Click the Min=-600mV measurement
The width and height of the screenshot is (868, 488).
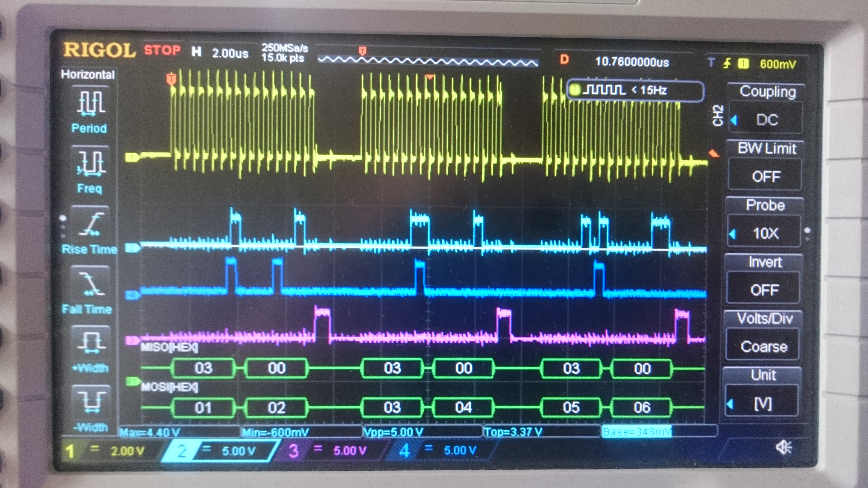tap(275, 432)
